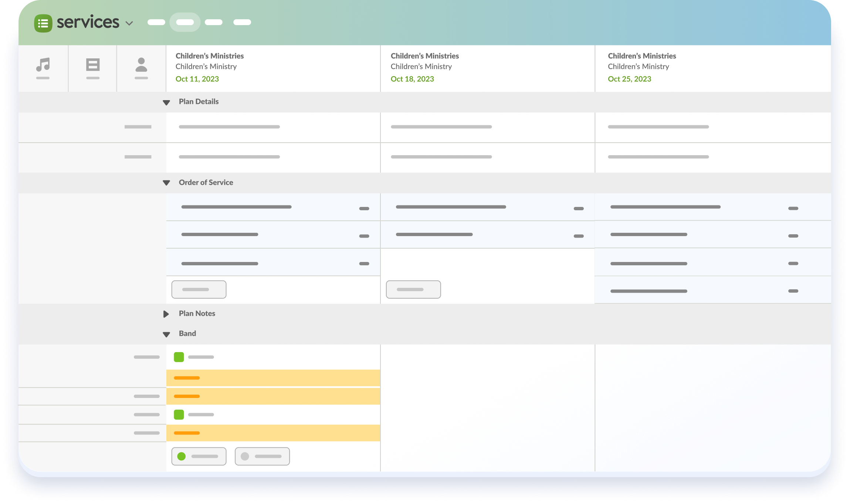This screenshot has width=850, height=504.
Task: Click the second green status square in Band
Action: pos(179,415)
